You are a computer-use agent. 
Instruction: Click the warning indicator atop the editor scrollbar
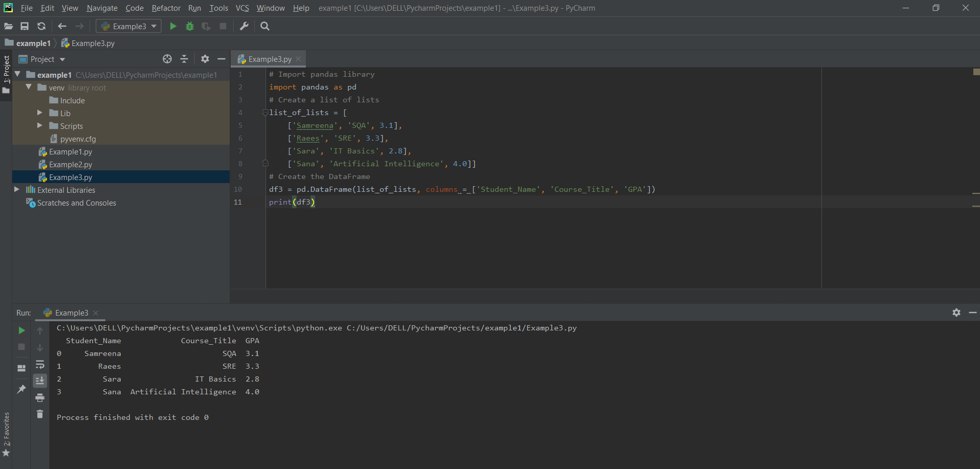pos(976,72)
